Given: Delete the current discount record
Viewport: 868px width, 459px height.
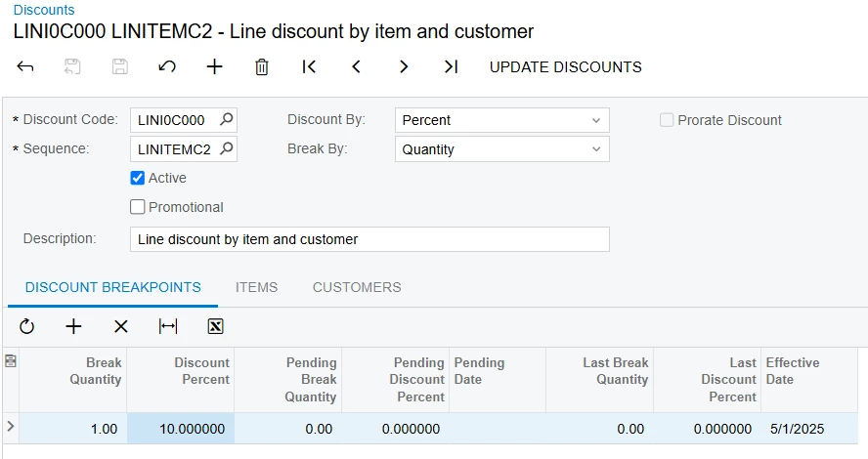Looking at the screenshot, I should [x=262, y=67].
